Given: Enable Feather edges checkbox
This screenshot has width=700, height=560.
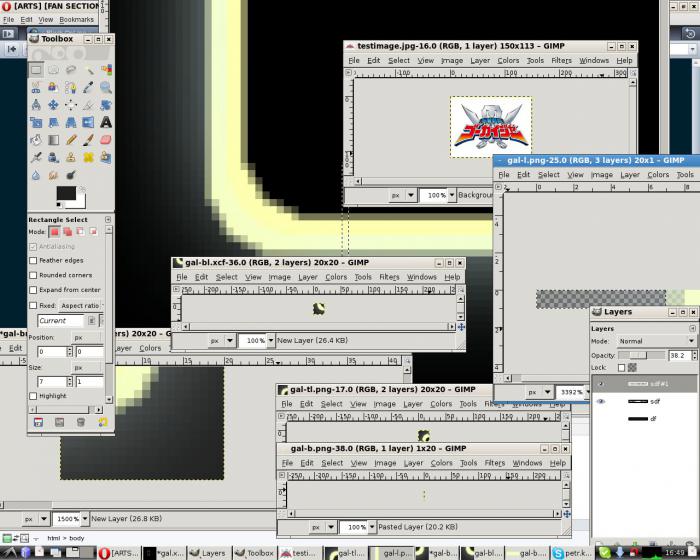Looking at the screenshot, I should [x=33, y=260].
